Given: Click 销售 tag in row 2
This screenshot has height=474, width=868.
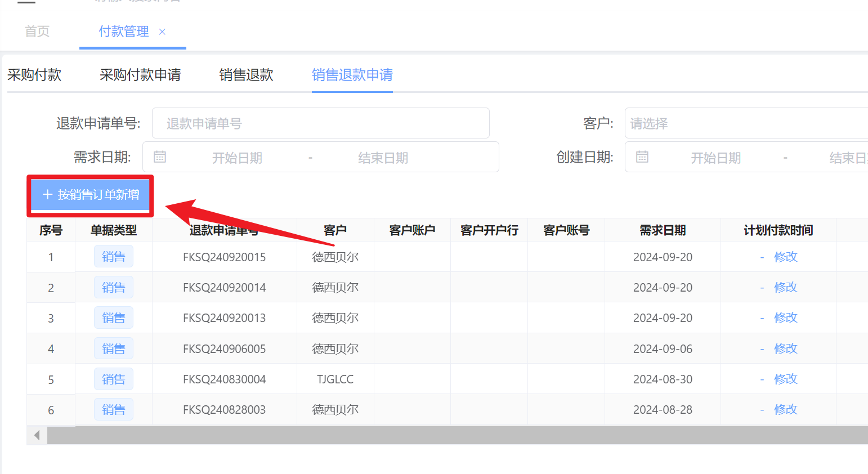Looking at the screenshot, I should tap(114, 287).
